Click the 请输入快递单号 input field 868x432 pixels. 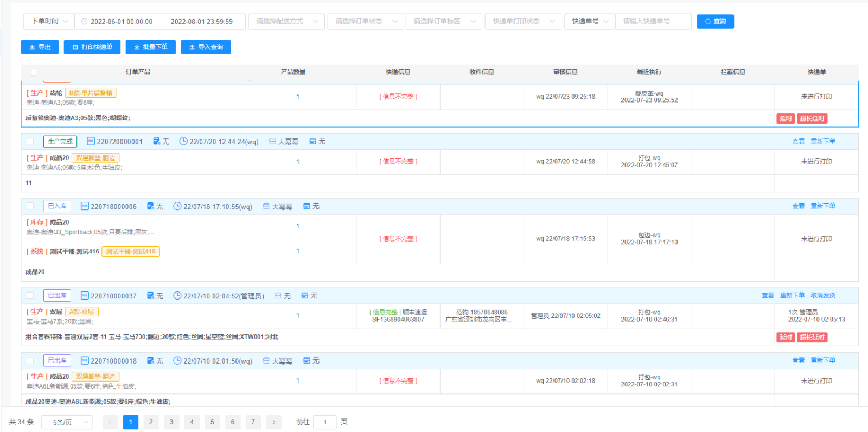click(653, 21)
